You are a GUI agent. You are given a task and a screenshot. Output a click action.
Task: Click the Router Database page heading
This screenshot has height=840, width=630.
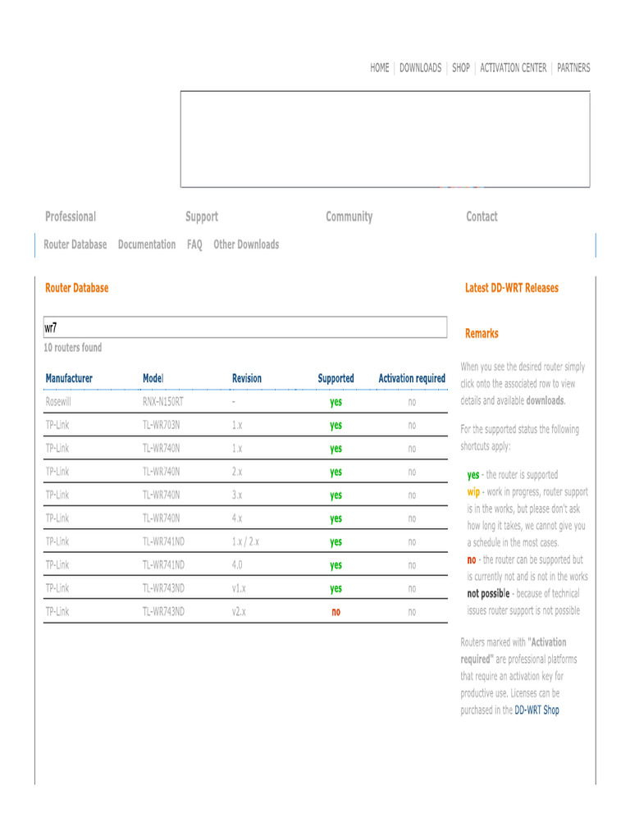[x=76, y=288]
